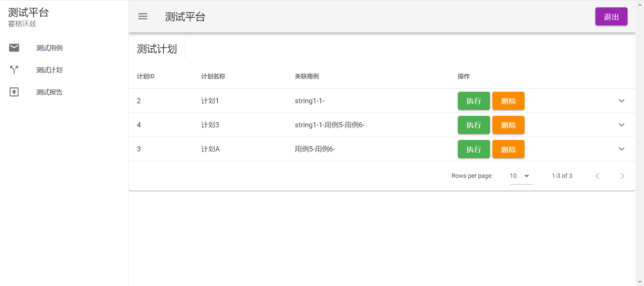
Task: Open 测试用例 in the sidebar
Action: coord(49,48)
